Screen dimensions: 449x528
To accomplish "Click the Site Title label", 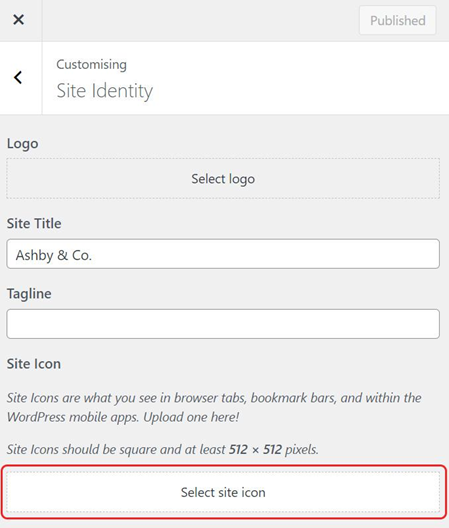I will point(34,224).
